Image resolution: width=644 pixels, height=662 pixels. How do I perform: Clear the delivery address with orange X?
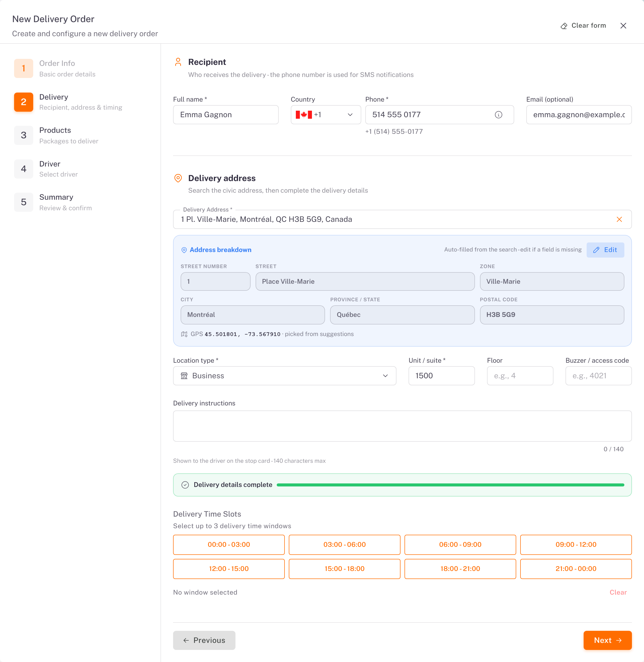(x=619, y=219)
